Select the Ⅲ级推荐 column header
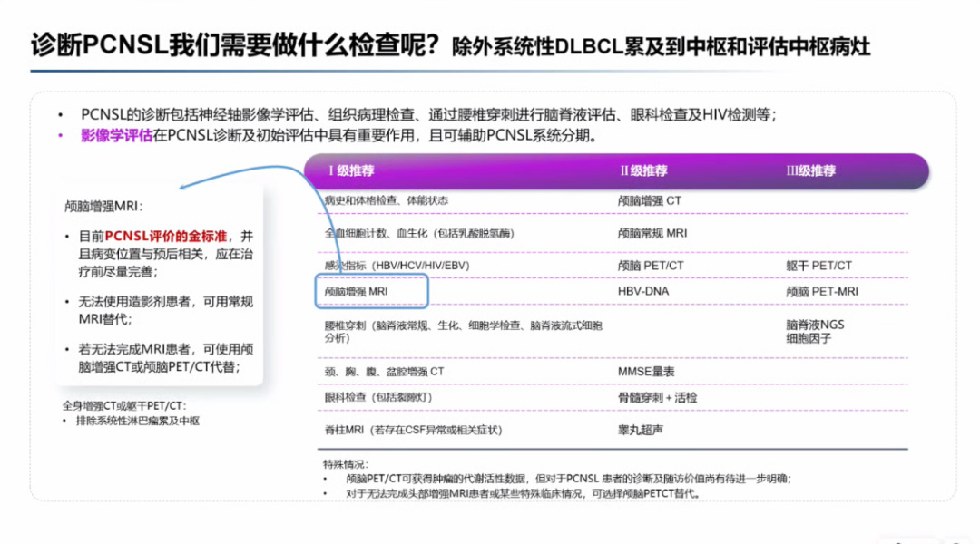The height and width of the screenshot is (544, 980). click(810, 170)
